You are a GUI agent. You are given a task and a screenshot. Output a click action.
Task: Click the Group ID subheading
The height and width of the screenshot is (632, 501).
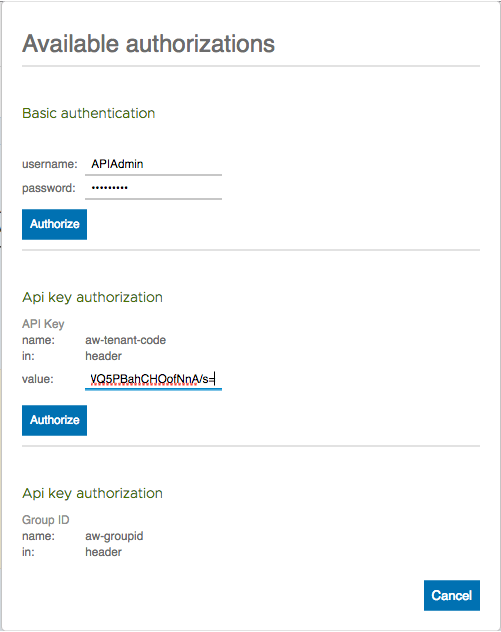click(x=46, y=520)
